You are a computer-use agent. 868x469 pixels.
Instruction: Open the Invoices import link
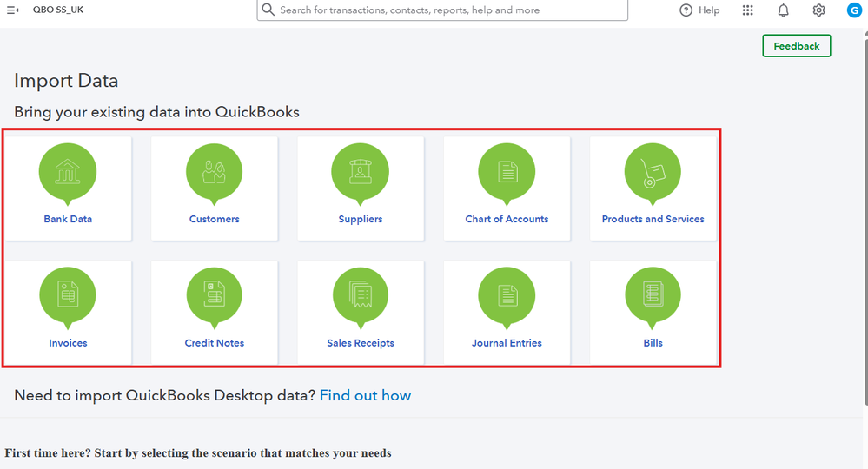click(68, 343)
